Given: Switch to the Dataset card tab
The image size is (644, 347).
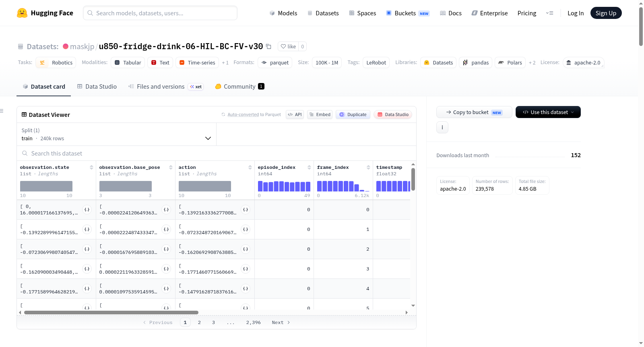Looking at the screenshot, I should [44, 87].
